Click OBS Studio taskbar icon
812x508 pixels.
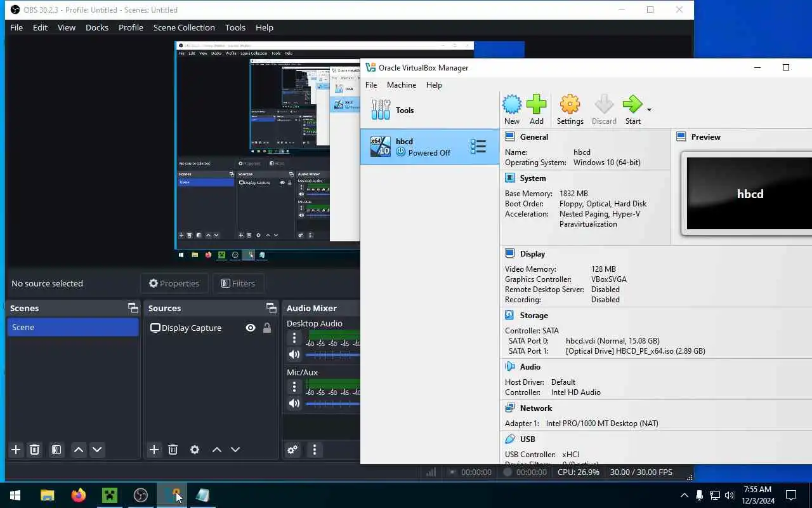(x=141, y=495)
